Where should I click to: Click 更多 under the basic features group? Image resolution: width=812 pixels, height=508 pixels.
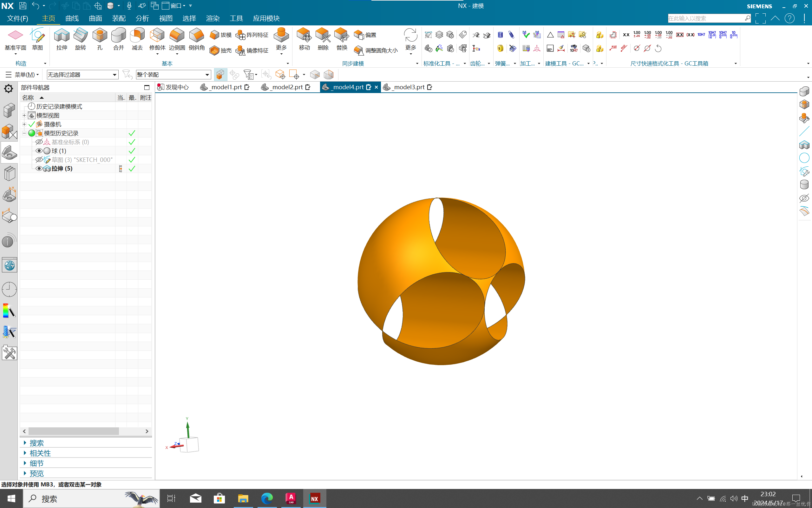coord(281,41)
